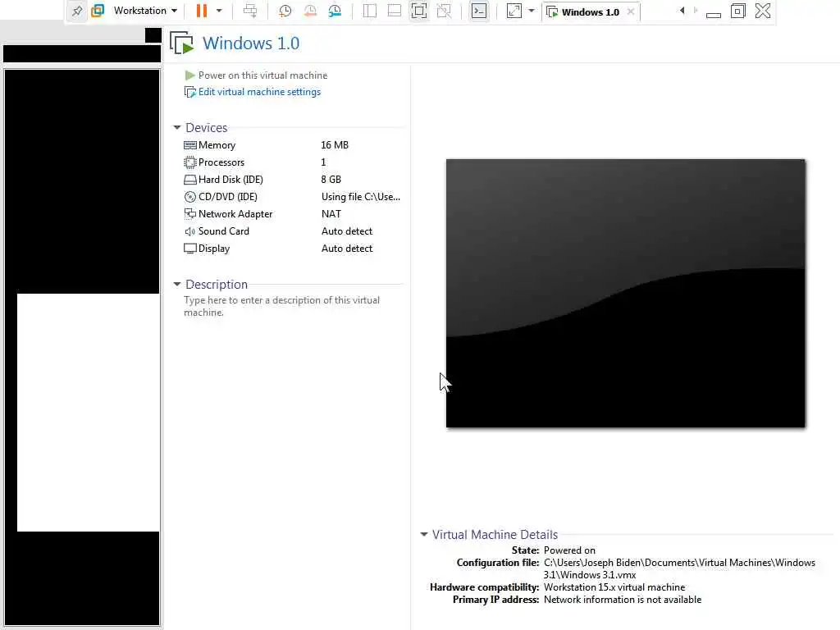The height and width of the screenshot is (630, 840).
Task: Pause the virtual machine
Action: coord(202,11)
